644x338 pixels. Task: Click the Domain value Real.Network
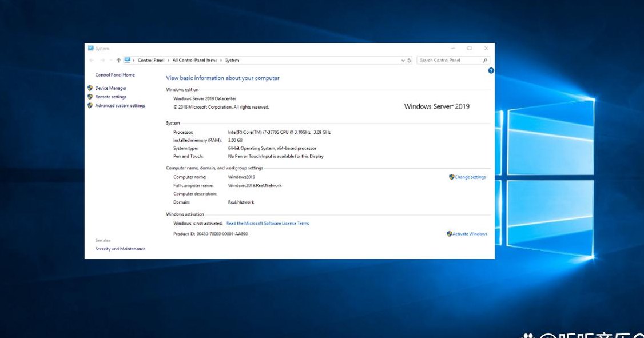point(241,202)
